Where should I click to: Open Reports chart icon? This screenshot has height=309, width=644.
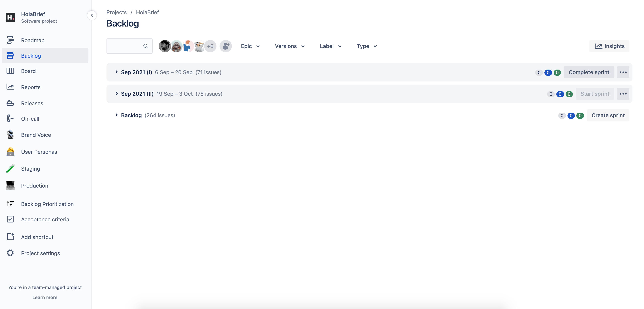click(x=10, y=87)
